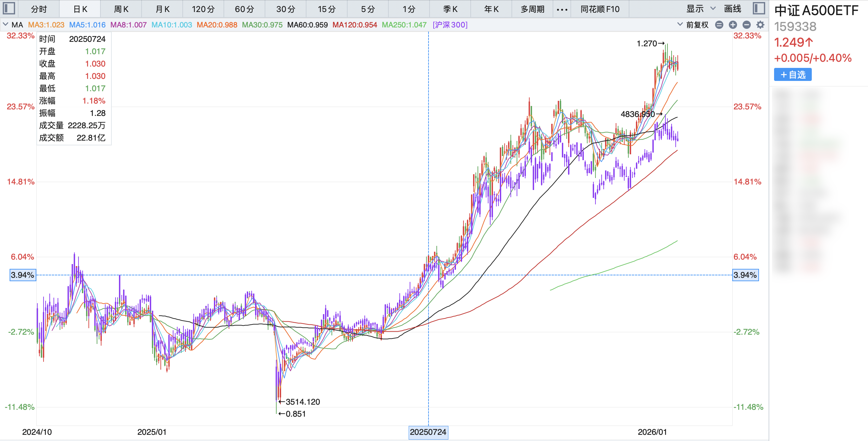The image size is (868, 441).
Task: Click the chart zoom-in plus icon
Action: [733, 25]
